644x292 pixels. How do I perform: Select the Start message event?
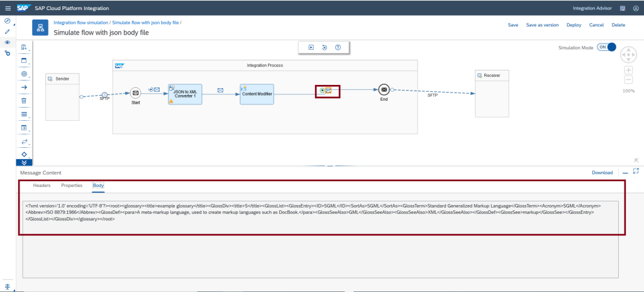click(136, 93)
